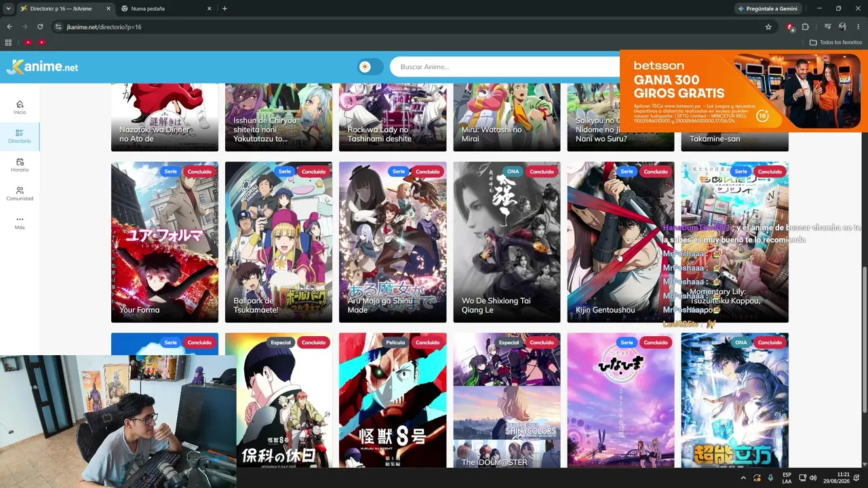
Task: Open the Comunidad sidebar icon
Action: (x=20, y=194)
